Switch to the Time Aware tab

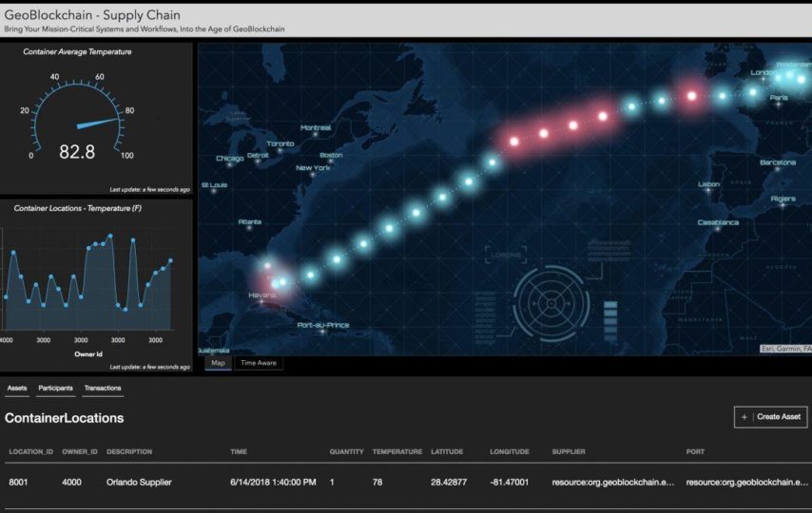[259, 363]
